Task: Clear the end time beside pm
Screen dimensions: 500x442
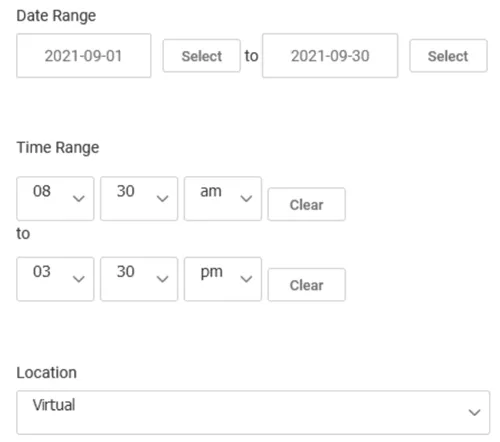Action: (306, 285)
